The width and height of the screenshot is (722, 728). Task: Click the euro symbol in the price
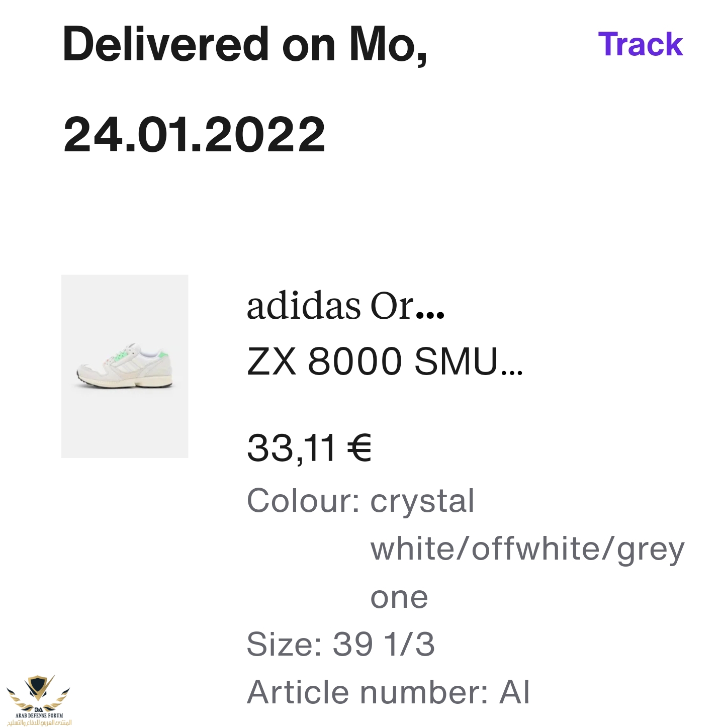(359, 448)
